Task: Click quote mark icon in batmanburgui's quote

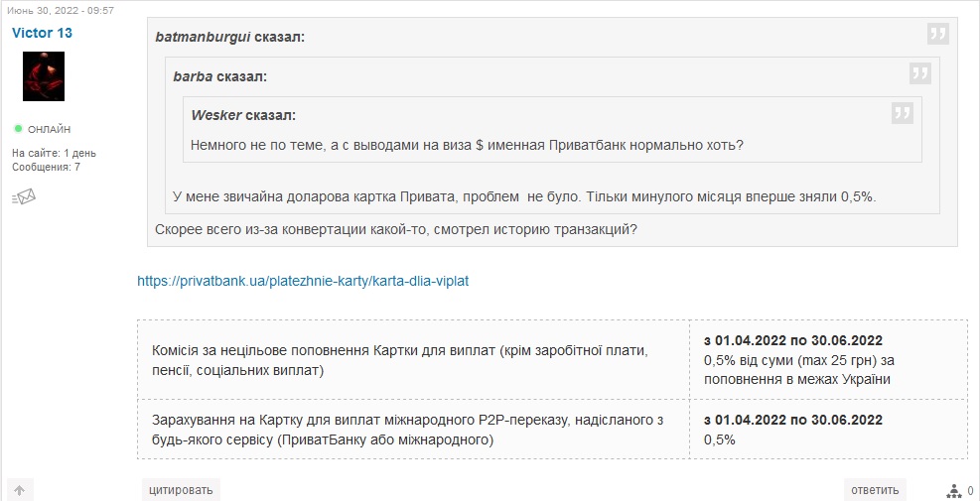Action: (937, 34)
